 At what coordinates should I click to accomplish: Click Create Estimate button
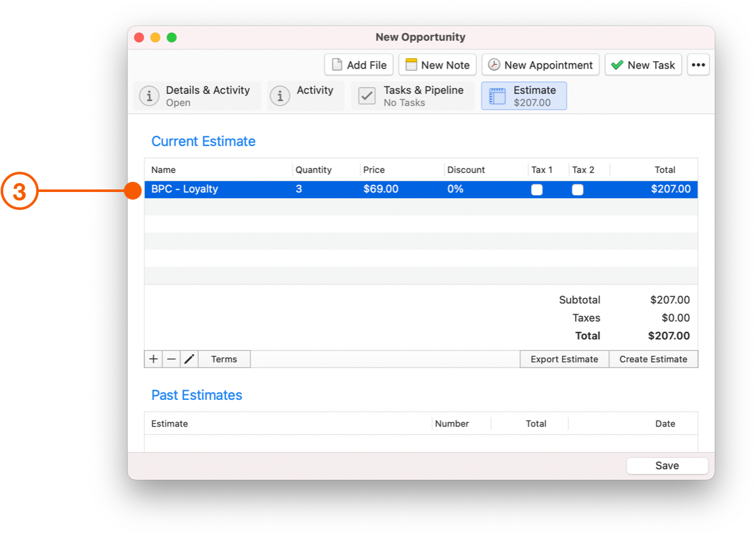point(653,359)
